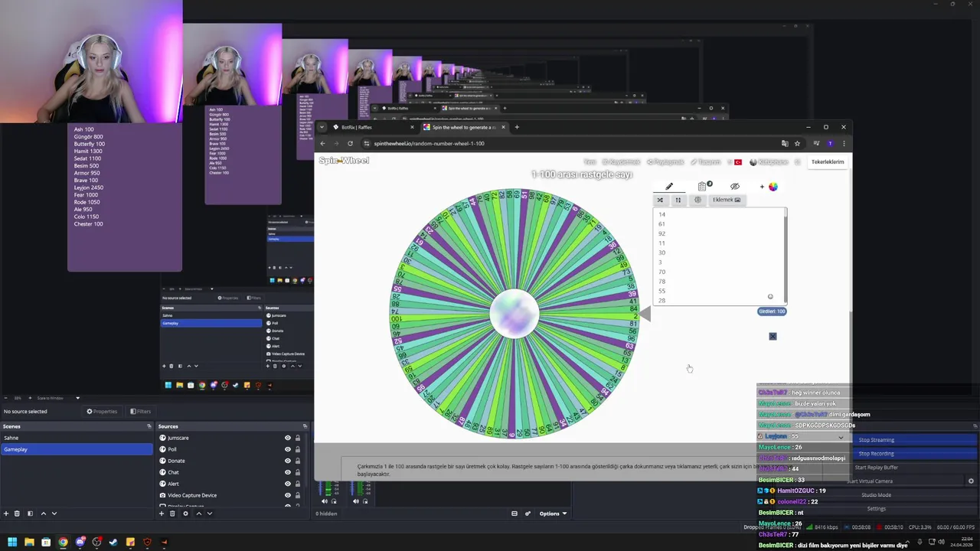This screenshot has height=551, width=980.
Task: Open the wheel color palette
Action: click(x=773, y=187)
